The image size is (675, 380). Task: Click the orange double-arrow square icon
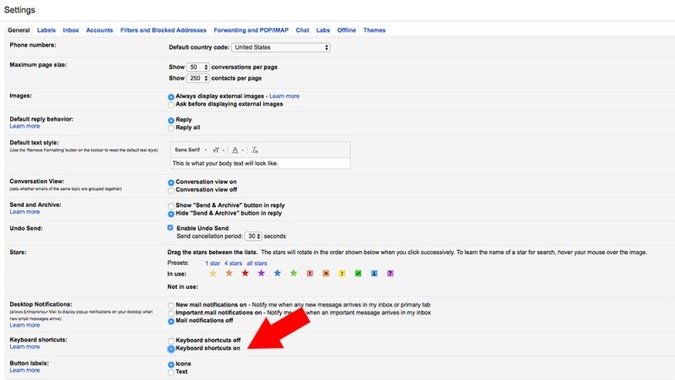tap(326, 273)
